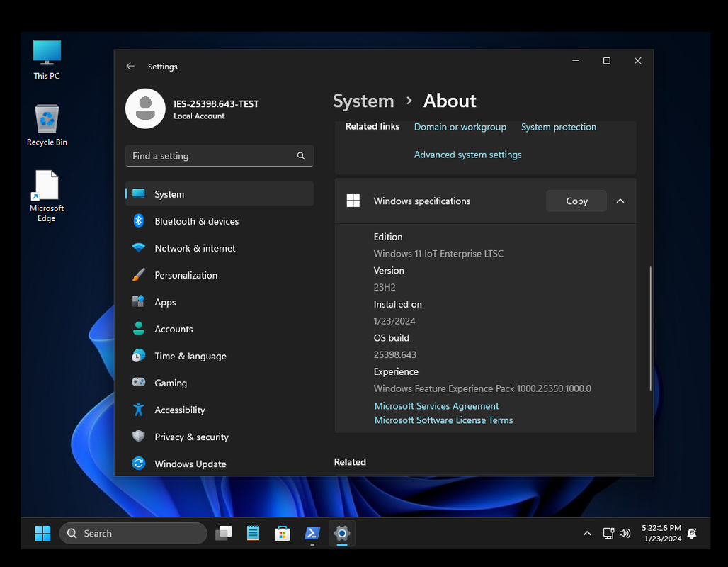Open Bluetooth & devices settings
This screenshot has height=567, width=728.
point(196,221)
